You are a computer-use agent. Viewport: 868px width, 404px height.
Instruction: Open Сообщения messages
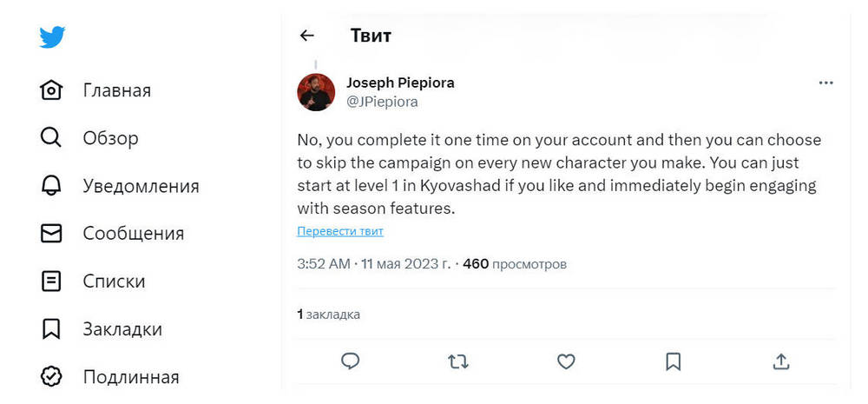[133, 234]
